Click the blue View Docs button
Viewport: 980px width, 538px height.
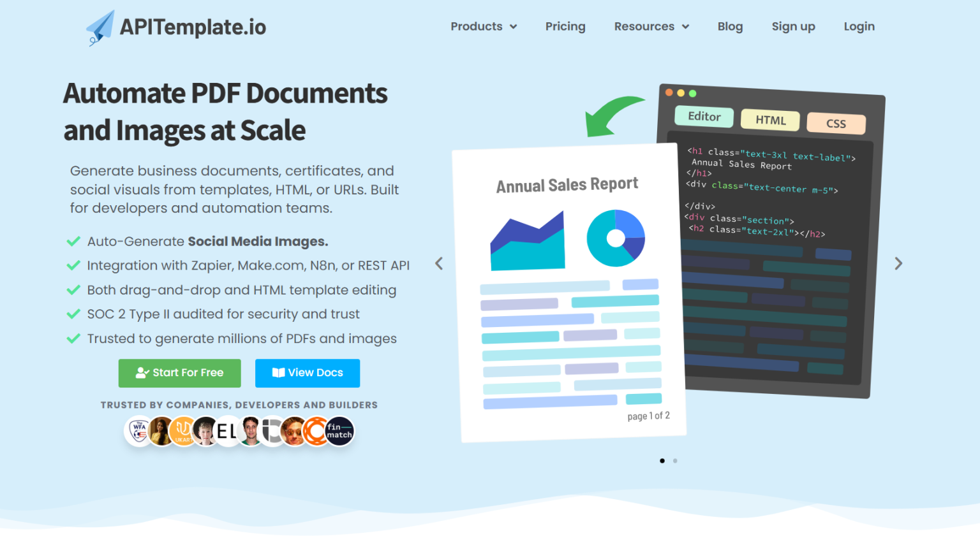coord(308,373)
